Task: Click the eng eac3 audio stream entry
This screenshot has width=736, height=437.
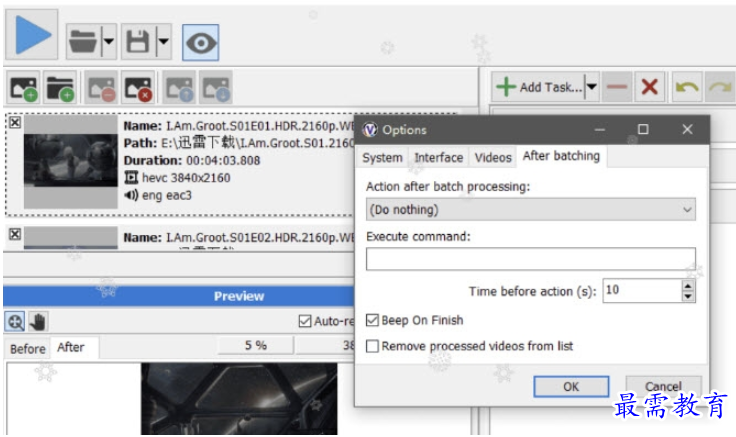Action: pyautogui.click(x=158, y=195)
